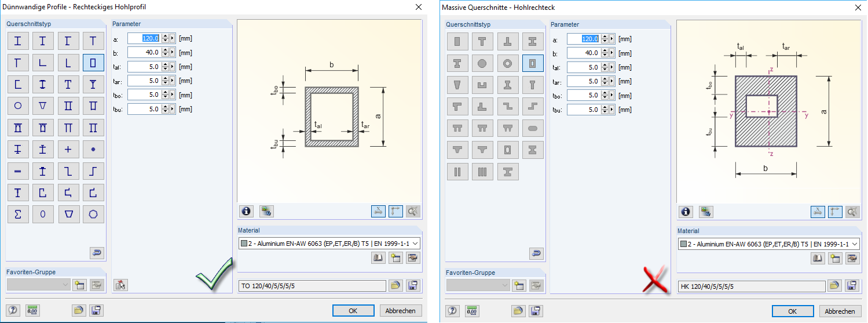This screenshot has height=323, width=868.
Task: Click the tal: value field in thin-walled dialog
Action: coord(144,67)
